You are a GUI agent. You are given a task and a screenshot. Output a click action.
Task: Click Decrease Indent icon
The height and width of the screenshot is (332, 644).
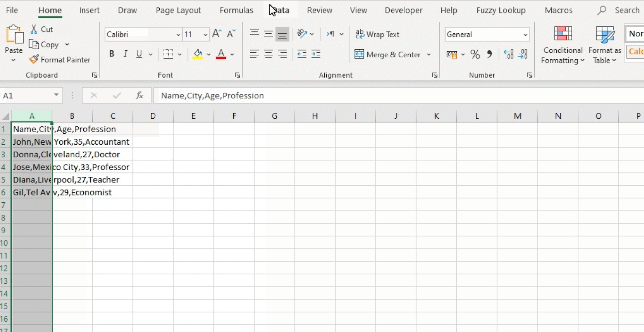(x=302, y=54)
